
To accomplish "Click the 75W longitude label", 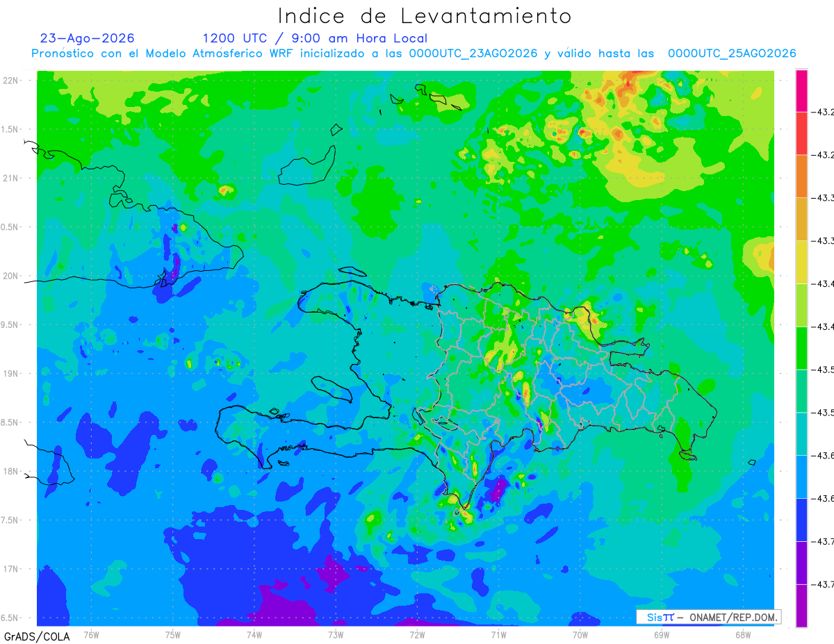I will point(173,634).
